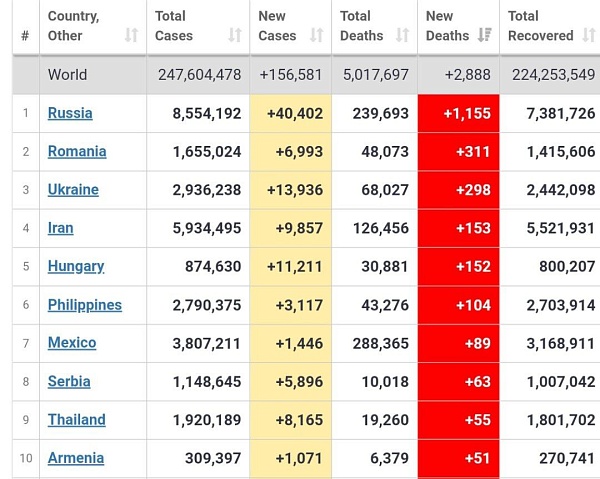600x479 pixels.
Task: Sort New Cases column arrows
Action: pyautogui.click(x=316, y=35)
